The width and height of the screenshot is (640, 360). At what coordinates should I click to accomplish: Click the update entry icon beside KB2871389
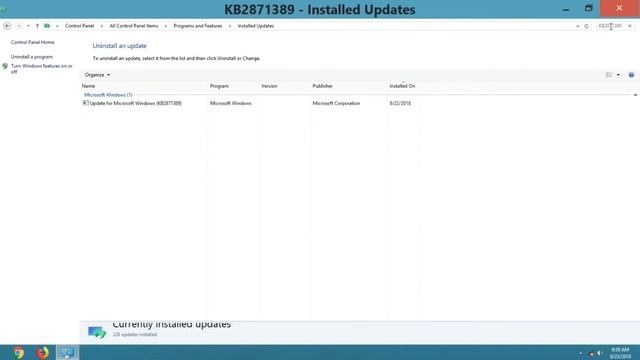[x=85, y=103]
